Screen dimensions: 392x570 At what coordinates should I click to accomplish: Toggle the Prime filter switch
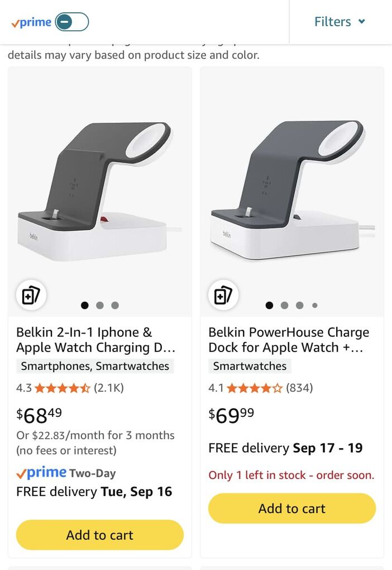tap(72, 22)
